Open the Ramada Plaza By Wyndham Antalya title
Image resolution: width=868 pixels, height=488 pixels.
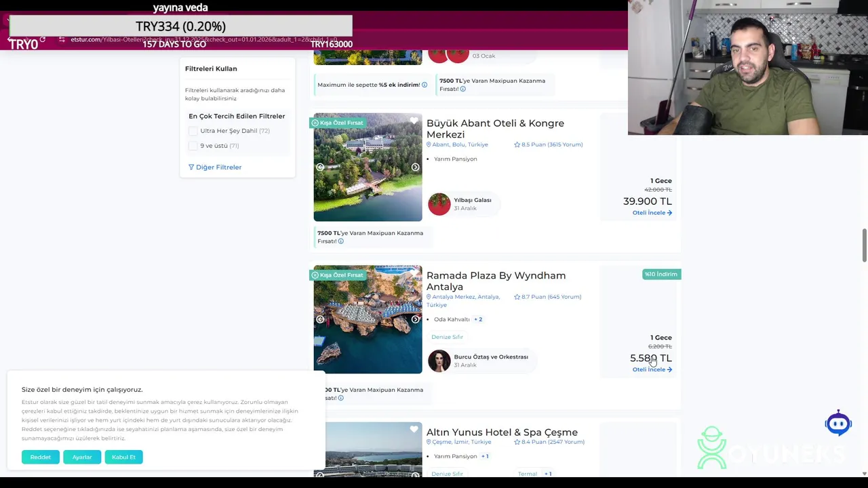(496, 281)
